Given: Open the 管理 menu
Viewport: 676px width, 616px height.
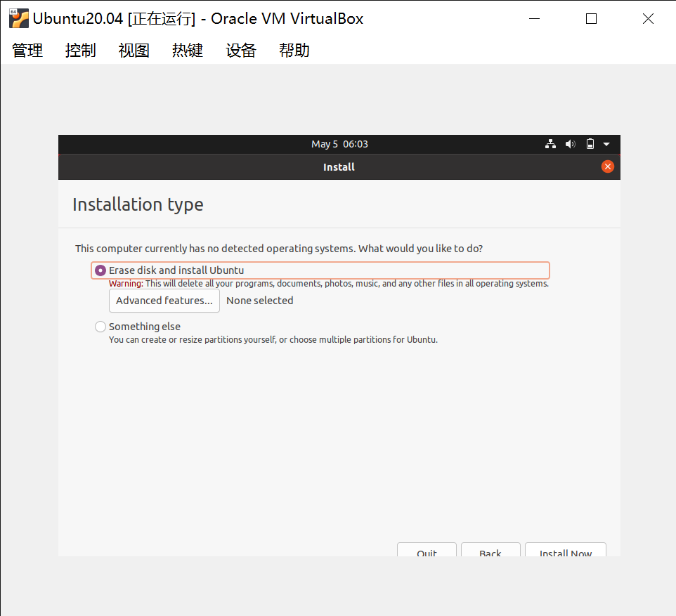Looking at the screenshot, I should click(x=27, y=51).
